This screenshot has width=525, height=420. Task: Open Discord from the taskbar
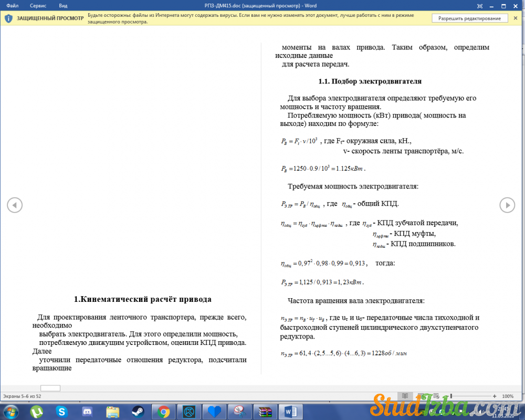pyautogui.click(x=87, y=412)
